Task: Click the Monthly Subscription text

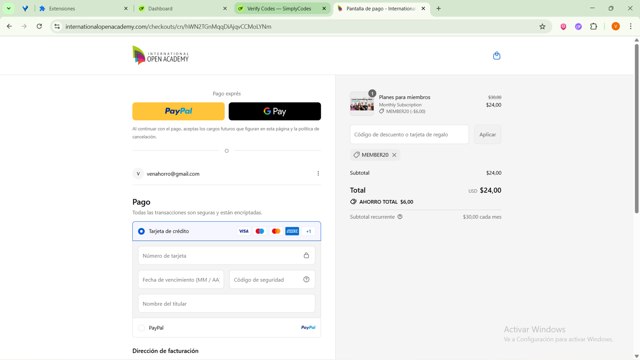Action: click(400, 105)
